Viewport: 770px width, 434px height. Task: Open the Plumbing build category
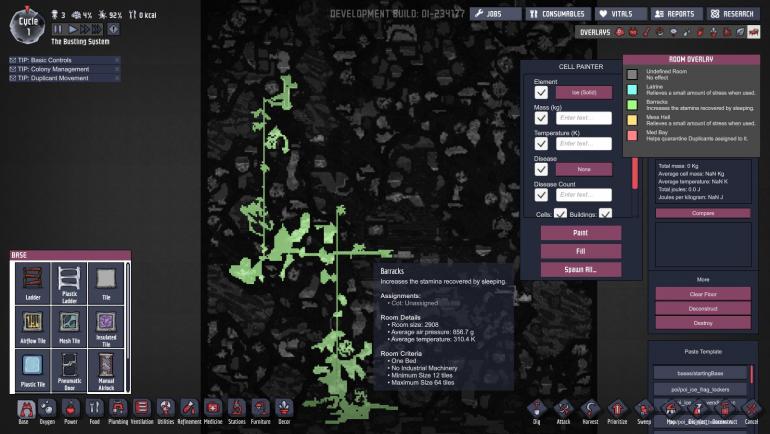(x=118, y=408)
